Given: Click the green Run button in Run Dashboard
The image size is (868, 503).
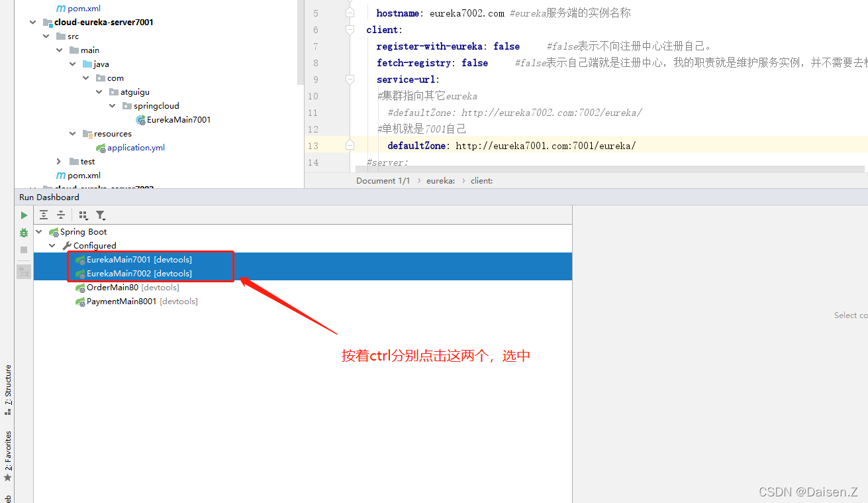Looking at the screenshot, I should (24, 215).
